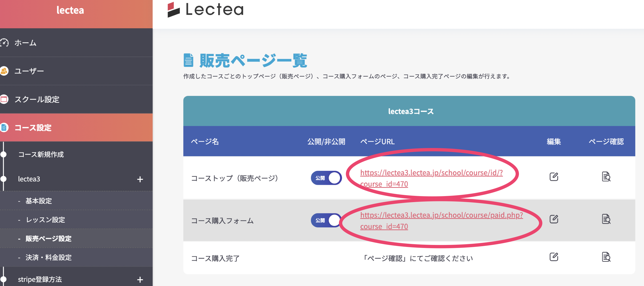The height and width of the screenshot is (286, 644).
Task: Open 決済・料金設定 submenu item
Action: [49, 257]
